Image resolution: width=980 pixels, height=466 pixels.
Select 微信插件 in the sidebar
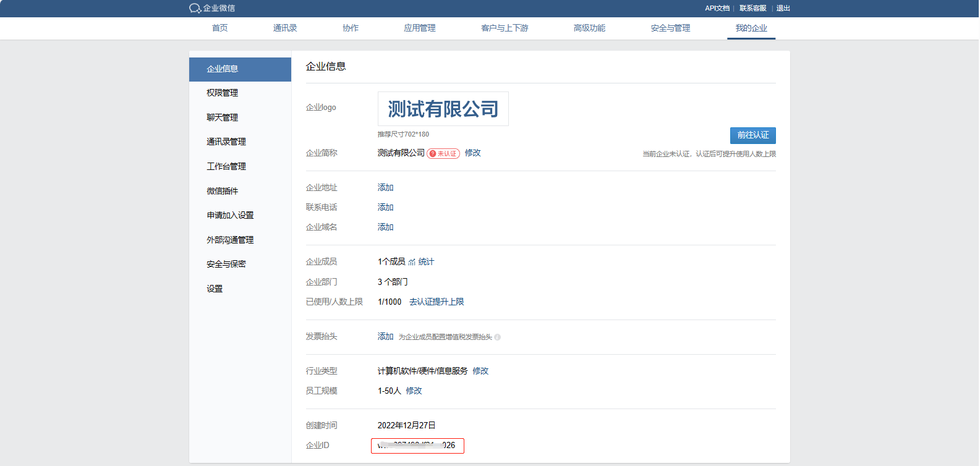click(x=223, y=191)
